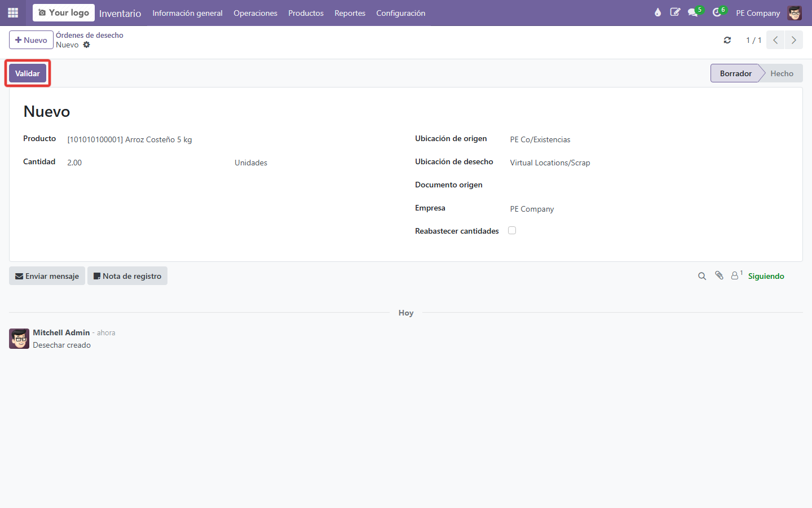Toggle the Siguiendo follow status

point(766,276)
